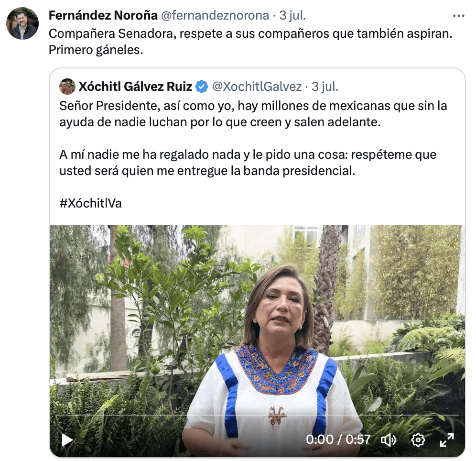Image resolution: width=476 pixels, height=461 pixels.
Task: Open the #XóchitlVa hashtag
Action: pyautogui.click(x=90, y=203)
